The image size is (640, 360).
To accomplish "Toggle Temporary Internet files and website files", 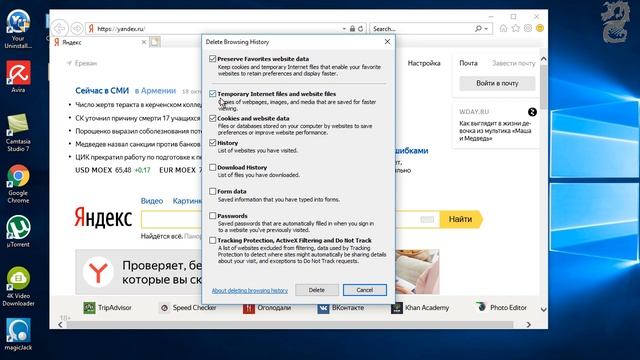I will tap(213, 94).
